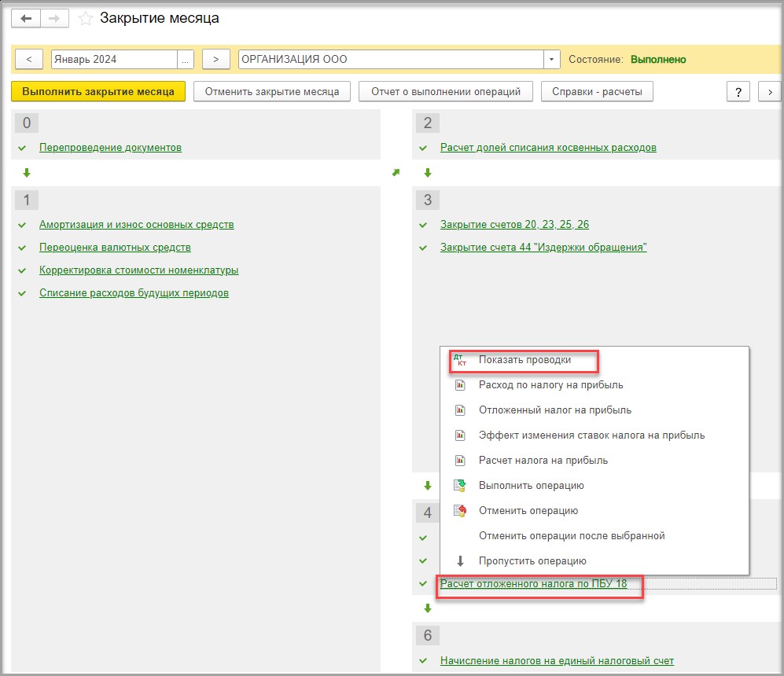Select Отменить операцию in context menu
The height and width of the screenshot is (676, 784).
click(x=594, y=511)
